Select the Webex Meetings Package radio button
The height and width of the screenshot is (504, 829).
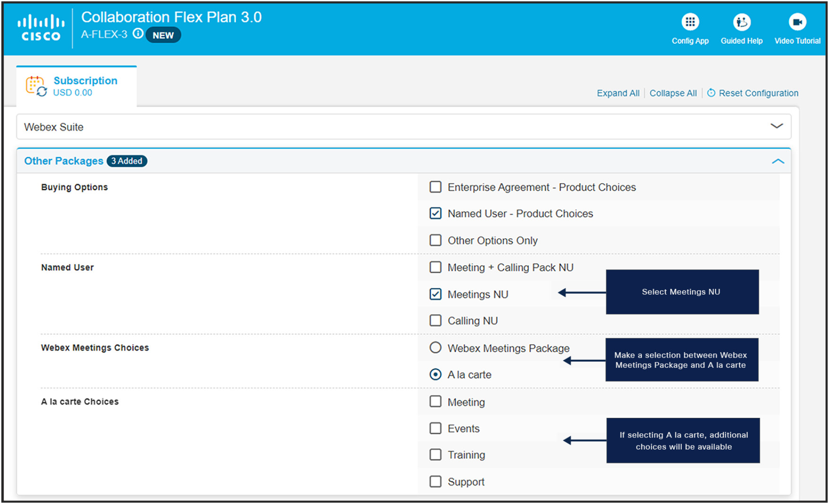(x=435, y=348)
